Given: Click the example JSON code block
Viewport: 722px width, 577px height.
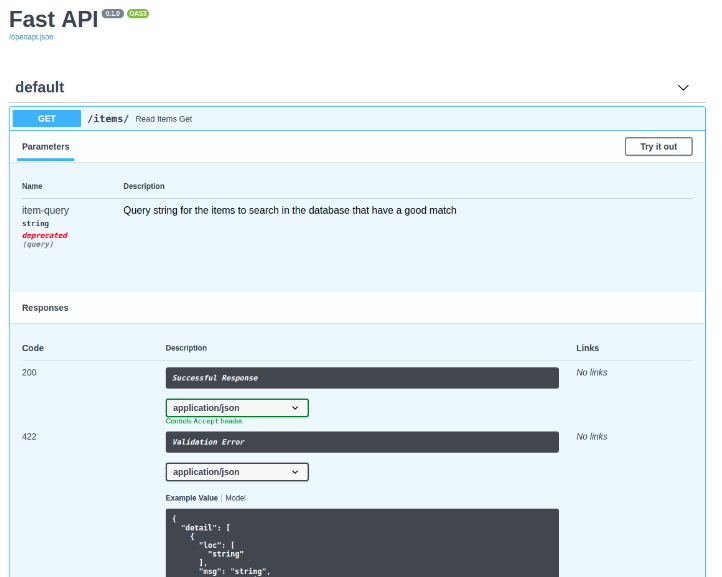Looking at the screenshot, I should pos(362,543).
